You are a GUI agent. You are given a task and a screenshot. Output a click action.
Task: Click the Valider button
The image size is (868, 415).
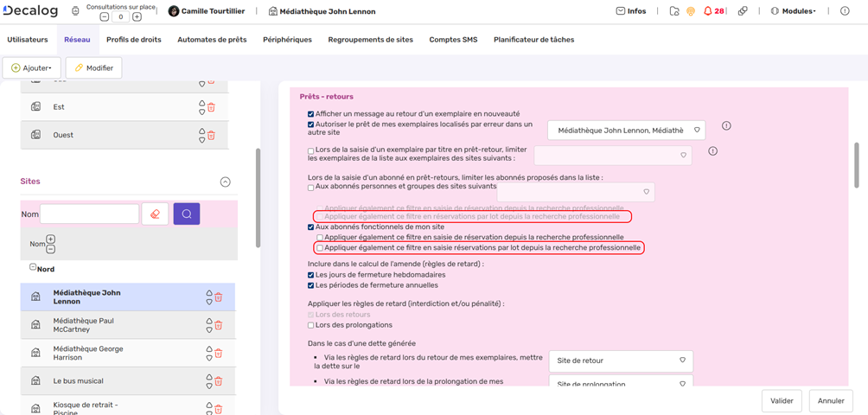[781, 401]
